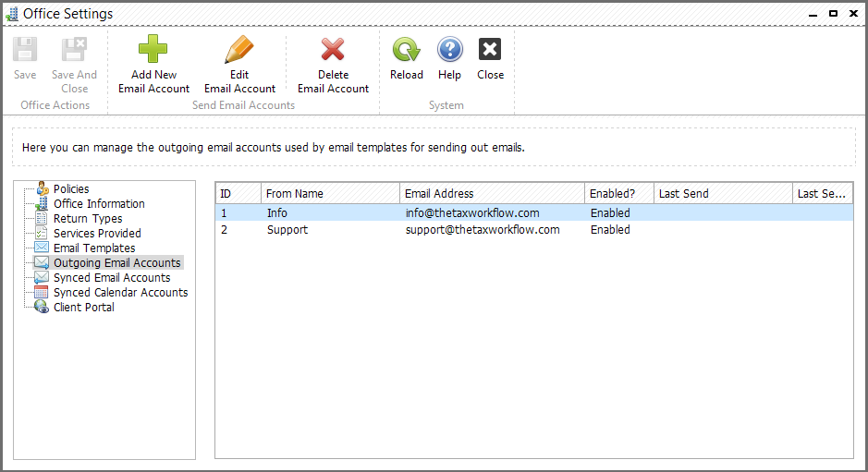Go to Email Templates in the tree
Image resolution: width=868 pixels, height=472 pixels.
(94, 248)
